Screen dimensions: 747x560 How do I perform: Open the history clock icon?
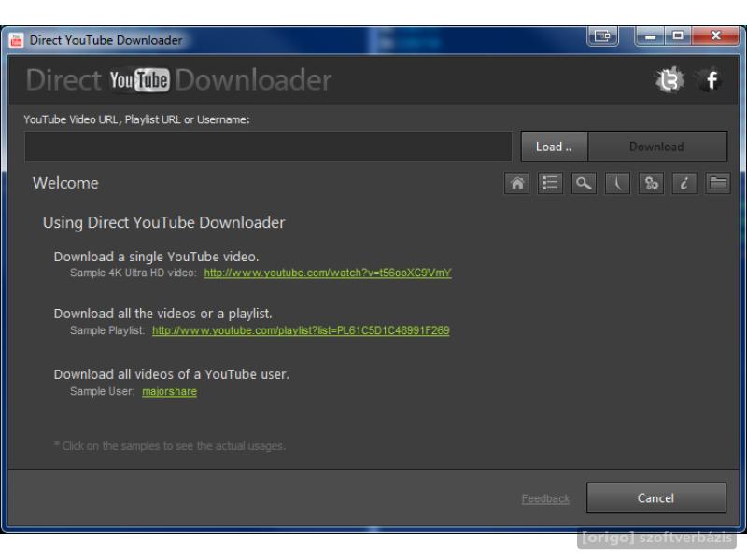[617, 183]
